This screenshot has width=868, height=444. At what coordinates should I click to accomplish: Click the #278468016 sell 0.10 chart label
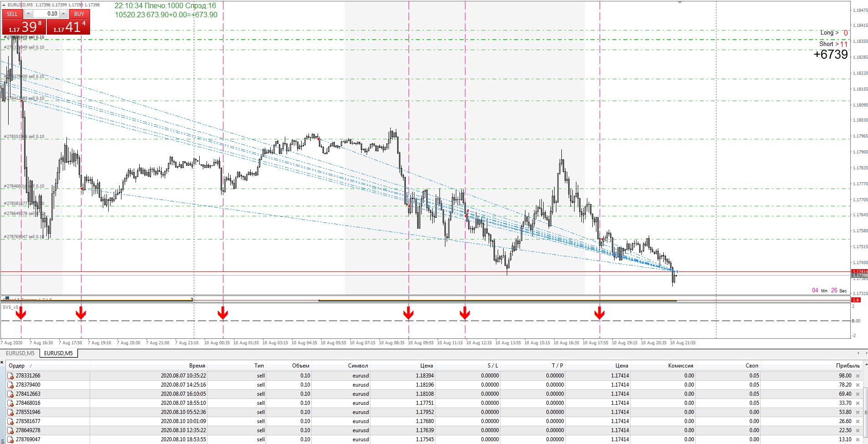click(24, 186)
